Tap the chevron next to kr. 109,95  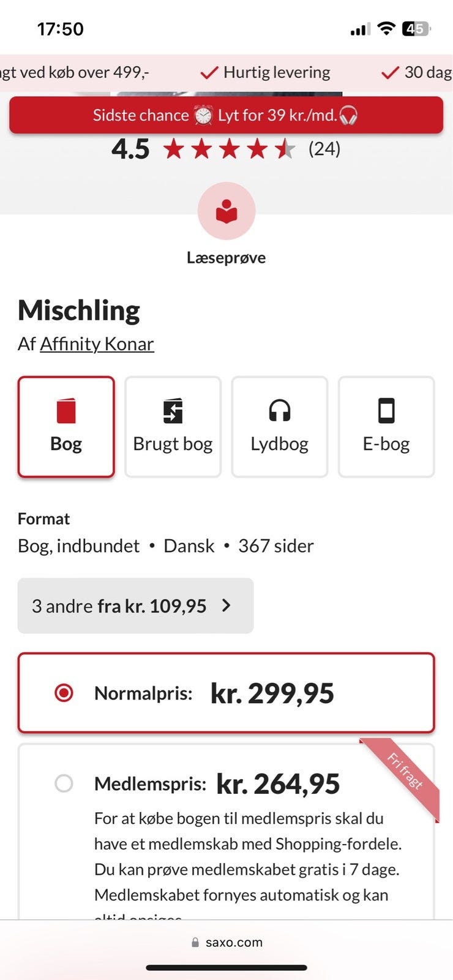[x=226, y=605]
